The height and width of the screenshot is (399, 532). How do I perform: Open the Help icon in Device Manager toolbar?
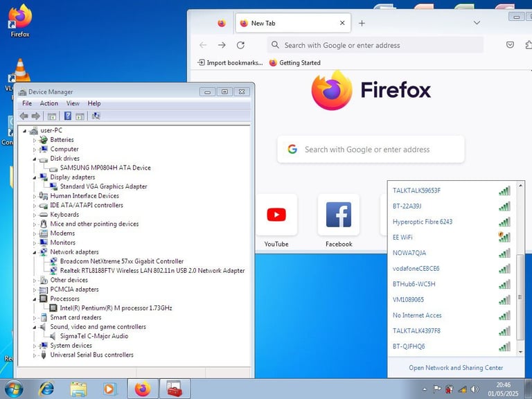point(68,116)
